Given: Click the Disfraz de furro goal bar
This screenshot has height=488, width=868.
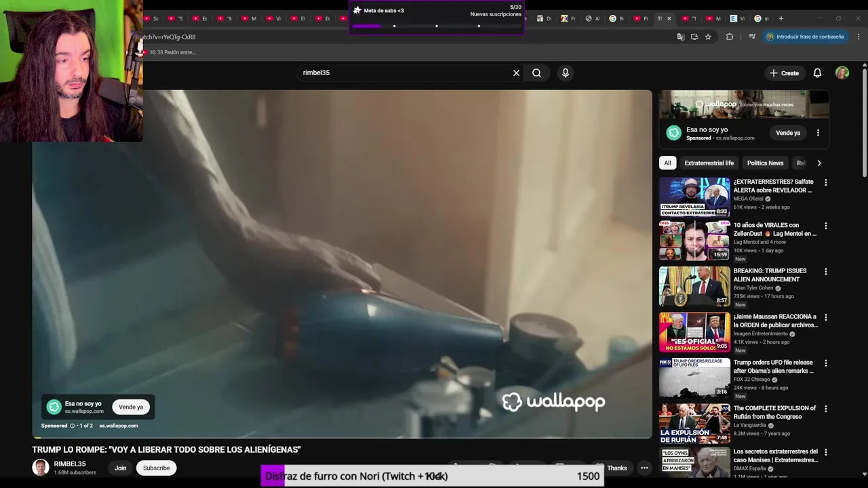Looking at the screenshot, I should coord(433,476).
